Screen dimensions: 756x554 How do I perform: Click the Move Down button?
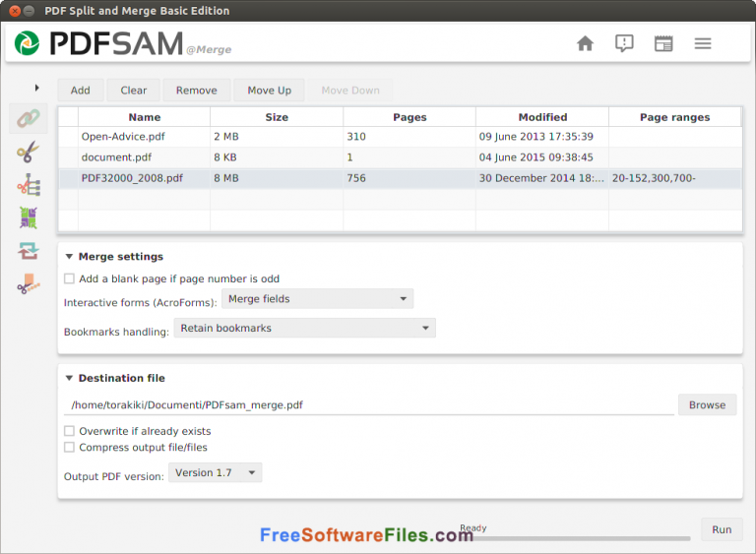click(350, 91)
